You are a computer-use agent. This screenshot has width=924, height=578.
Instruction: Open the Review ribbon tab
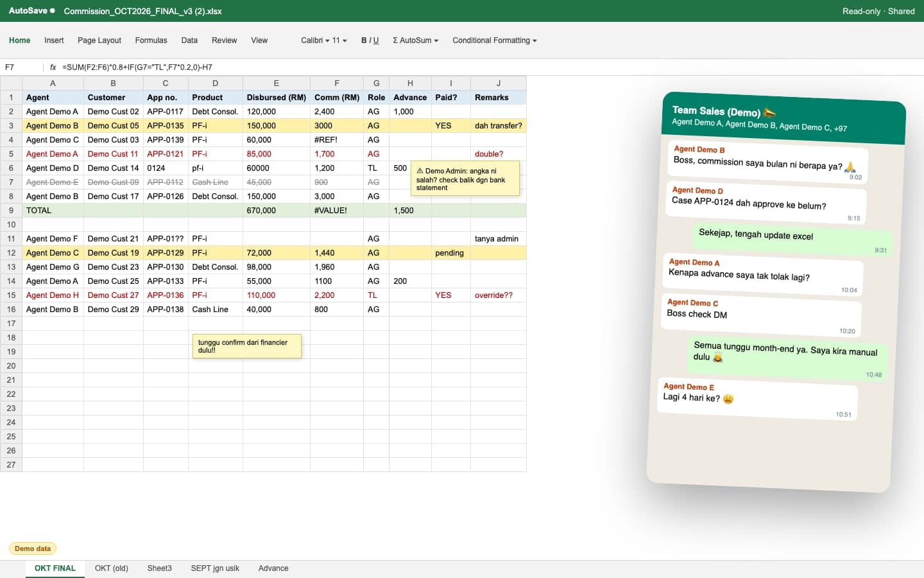225,40
